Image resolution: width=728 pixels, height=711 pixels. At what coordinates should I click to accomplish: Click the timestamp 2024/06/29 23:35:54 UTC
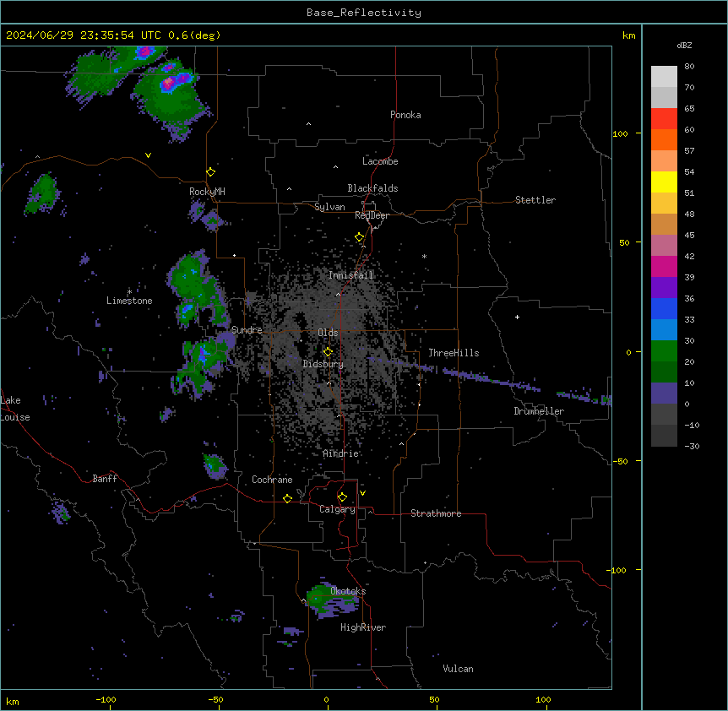[x=84, y=35]
